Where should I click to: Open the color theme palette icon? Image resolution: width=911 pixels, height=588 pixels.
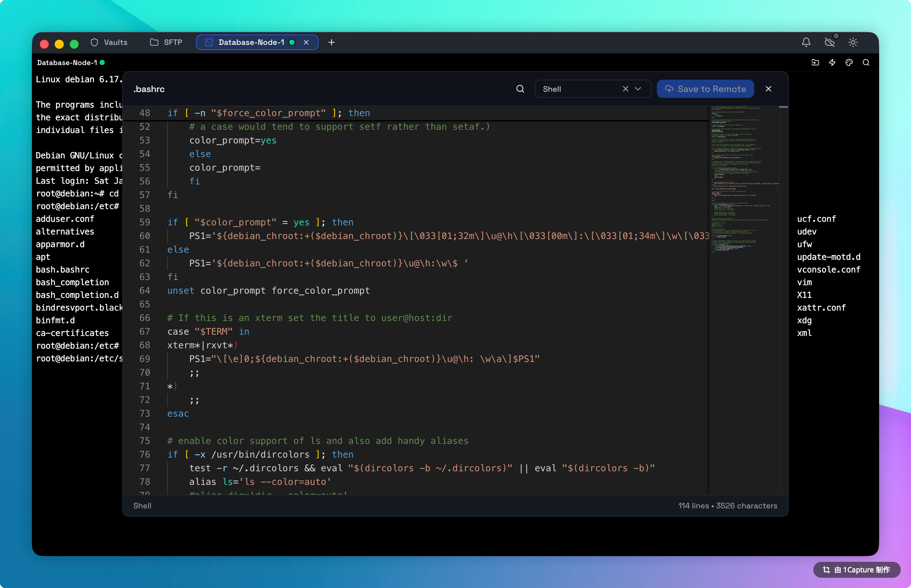coord(849,63)
